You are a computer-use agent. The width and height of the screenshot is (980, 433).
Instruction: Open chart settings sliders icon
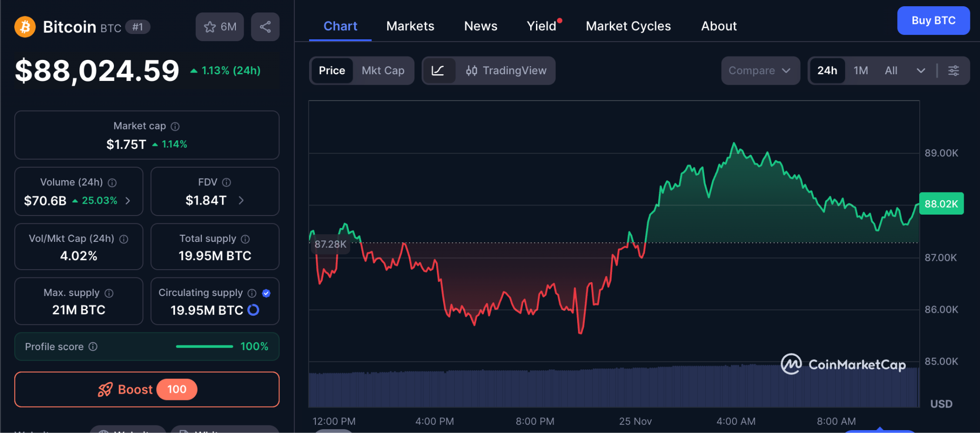(953, 71)
